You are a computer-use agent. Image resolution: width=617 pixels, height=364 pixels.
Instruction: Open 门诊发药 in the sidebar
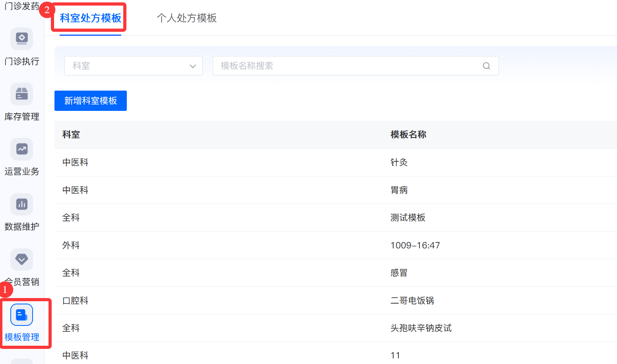click(22, 6)
